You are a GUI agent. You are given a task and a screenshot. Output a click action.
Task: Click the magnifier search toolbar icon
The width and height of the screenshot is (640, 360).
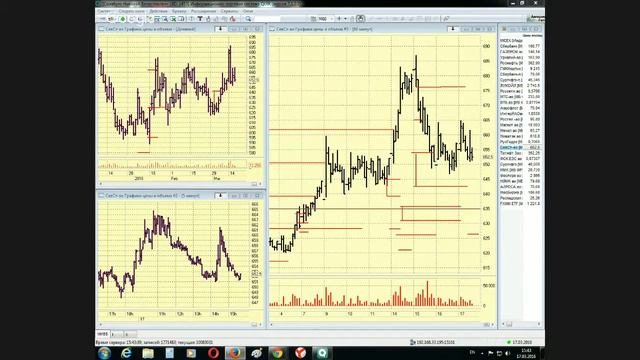tap(248, 19)
